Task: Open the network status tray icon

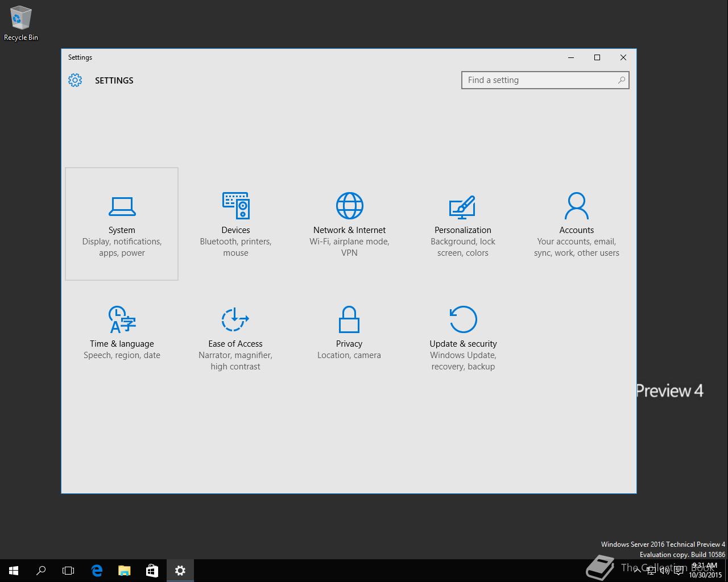Action: tap(651, 571)
